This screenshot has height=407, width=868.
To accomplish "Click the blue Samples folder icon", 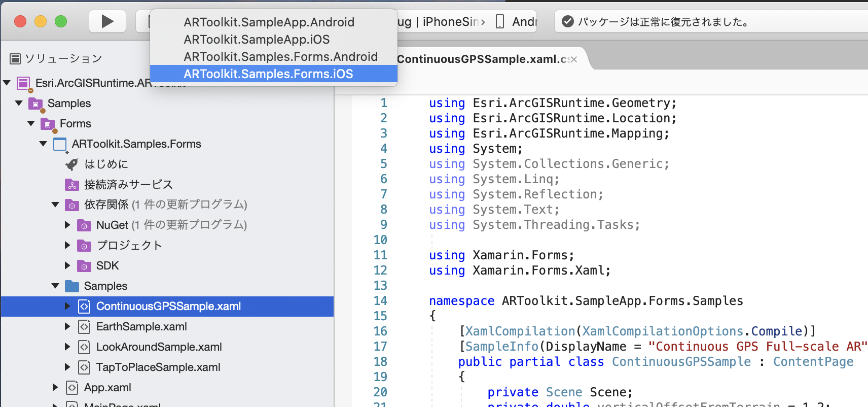I will click(72, 286).
